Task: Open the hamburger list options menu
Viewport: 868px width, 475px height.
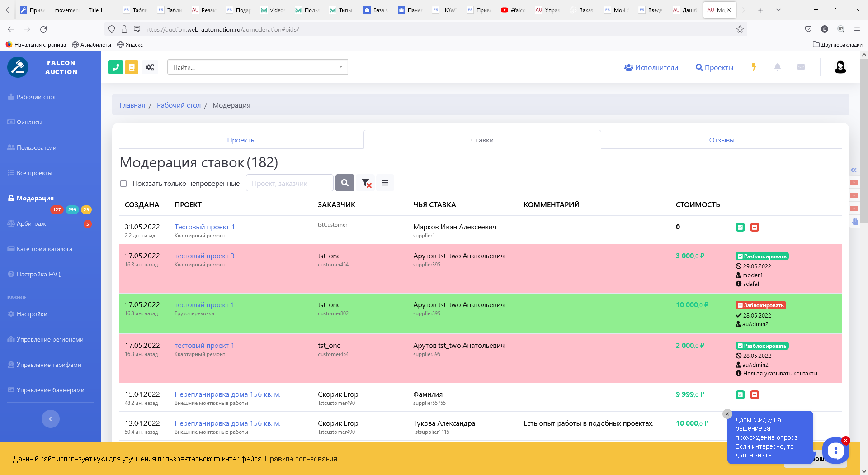Action: 385,183
